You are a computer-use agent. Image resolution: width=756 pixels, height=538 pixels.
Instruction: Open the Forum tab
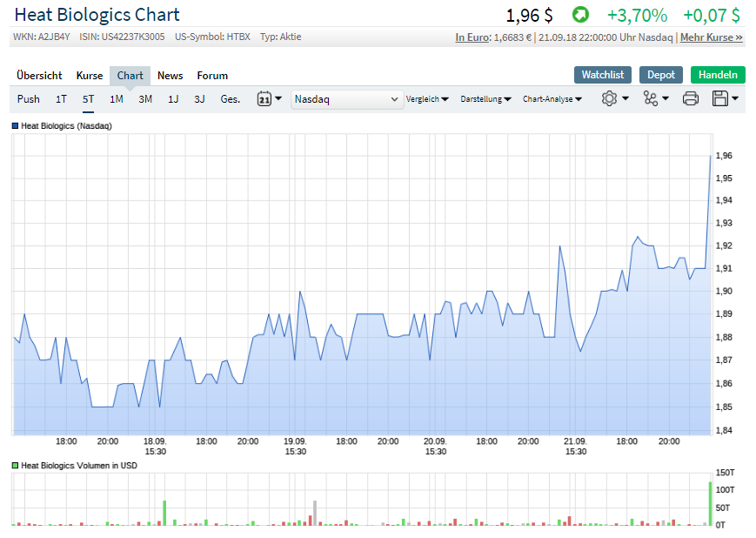point(211,76)
